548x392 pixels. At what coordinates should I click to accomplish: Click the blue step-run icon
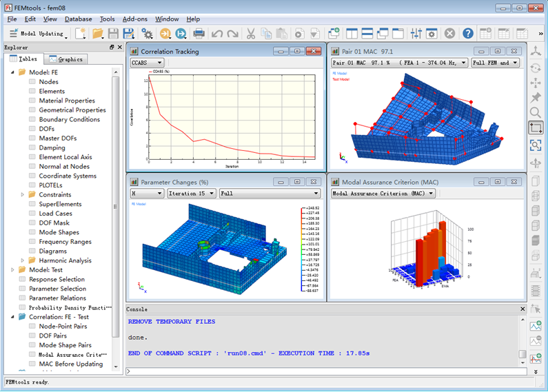tap(181, 34)
